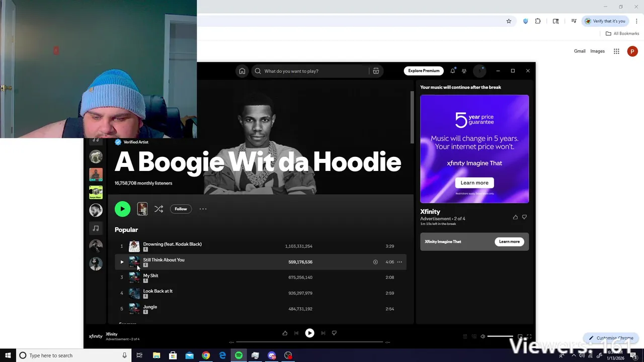Open Windows Start menu
This screenshot has height=362, width=644.
pyautogui.click(x=8, y=355)
